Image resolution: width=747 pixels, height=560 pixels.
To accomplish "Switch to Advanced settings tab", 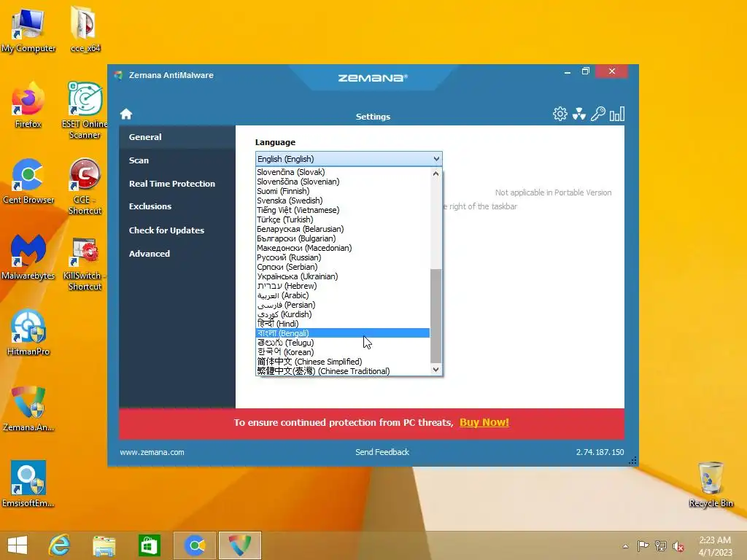I will tap(177, 254).
